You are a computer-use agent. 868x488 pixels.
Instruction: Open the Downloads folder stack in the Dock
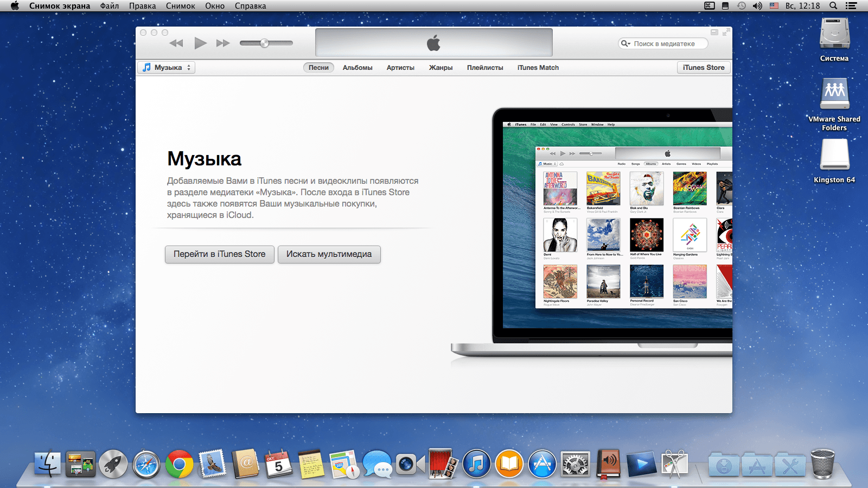click(724, 465)
